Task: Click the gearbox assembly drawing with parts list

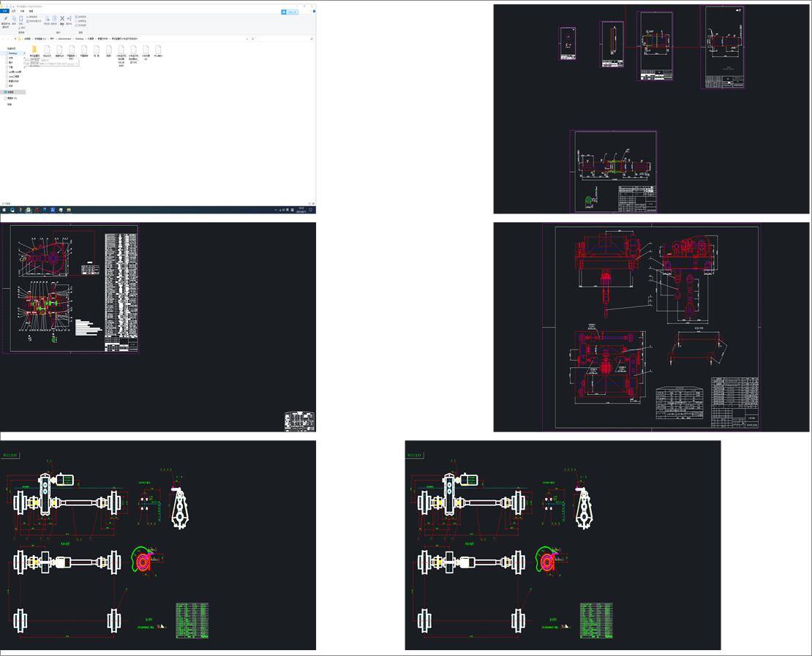Action: coord(77,290)
